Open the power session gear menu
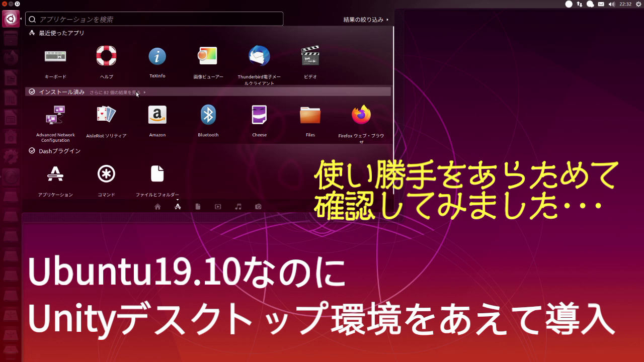Viewport: 644px width, 362px height. pos(638,4)
